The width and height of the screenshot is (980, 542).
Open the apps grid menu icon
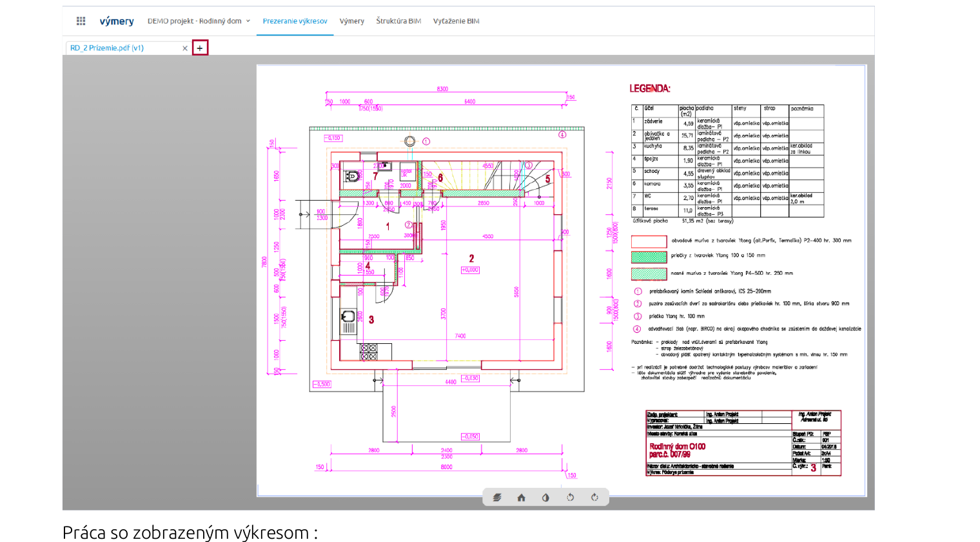(x=81, y=21)
